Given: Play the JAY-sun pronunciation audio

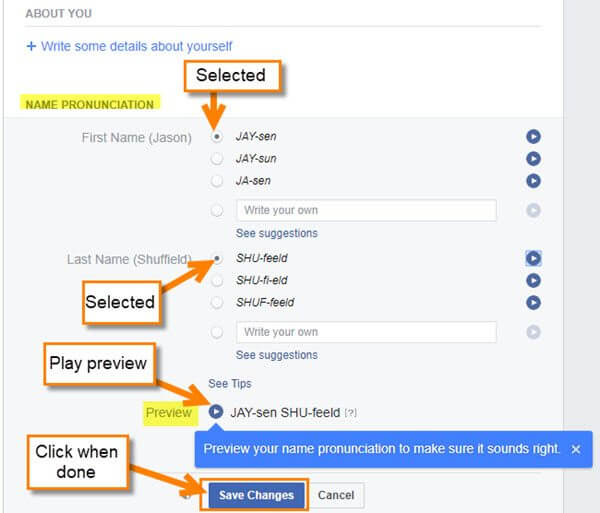Looking at the screenshot, I should tap(533, 159).
